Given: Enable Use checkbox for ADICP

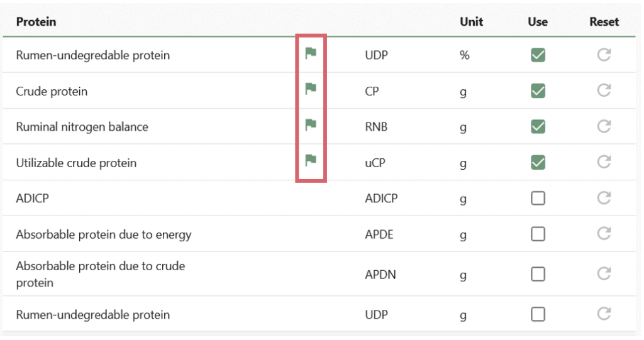Looking at the screenshot, I should [x=538, y=199].
